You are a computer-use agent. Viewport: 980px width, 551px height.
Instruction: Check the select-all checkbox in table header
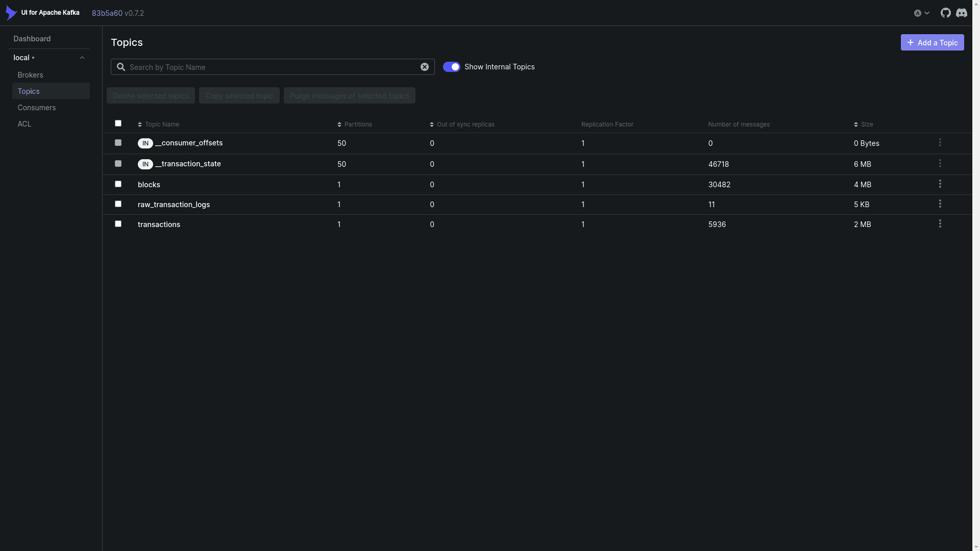[x=117, y=123]
